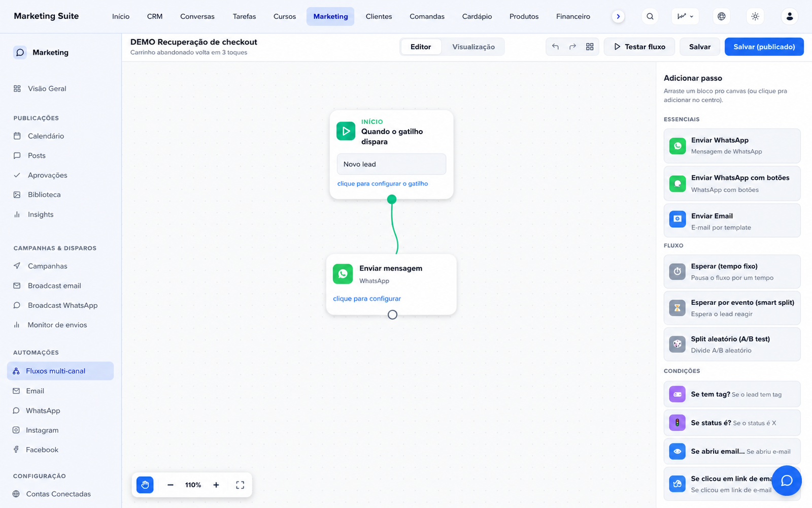The width and height of the screenshot is (812, 508).
Task: Click the grid auto-layout icon in toolbar
Action: pyautogui.click(x=590, y=47)
